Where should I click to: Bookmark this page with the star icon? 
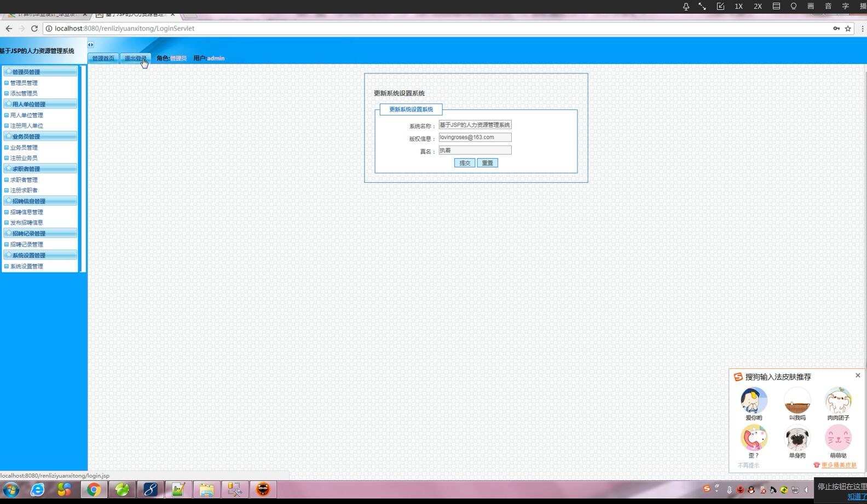tap(848, 28)
